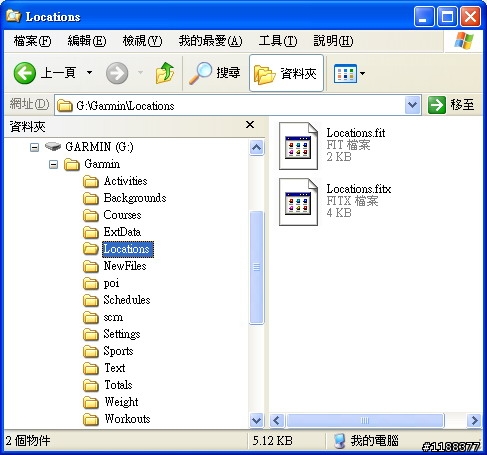The image size is (487, 455).
Task: Minimize the Locations window
Action: [x=424, y=16]
